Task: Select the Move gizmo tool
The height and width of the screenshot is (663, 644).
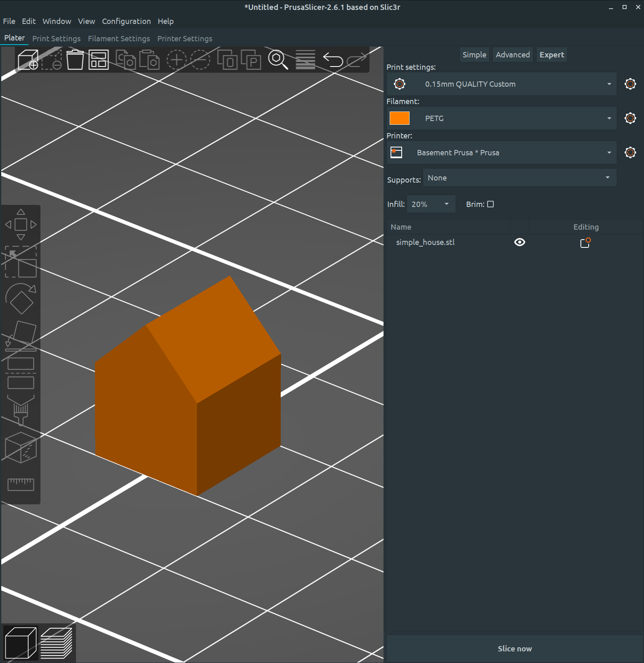Action: click(21, 225)
